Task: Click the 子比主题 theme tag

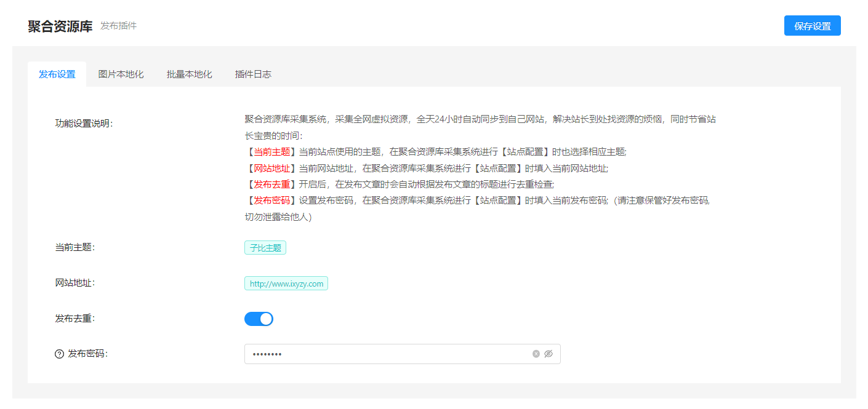Action: [265, 247]
